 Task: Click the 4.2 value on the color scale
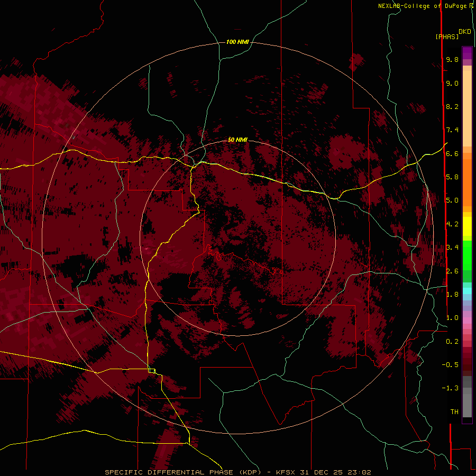(452, 224)
